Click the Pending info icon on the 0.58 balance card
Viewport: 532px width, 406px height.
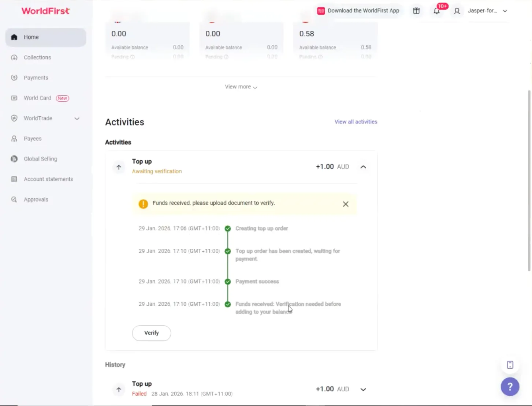320,57
